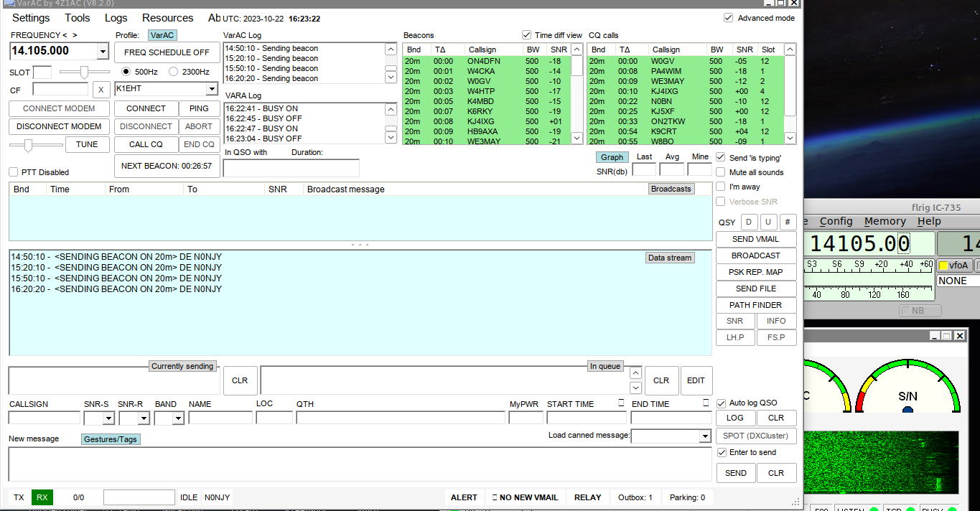Click the CALL CQ button
Image resolution: width=980 pixels, height=511 pixels.
coord(146,144)
